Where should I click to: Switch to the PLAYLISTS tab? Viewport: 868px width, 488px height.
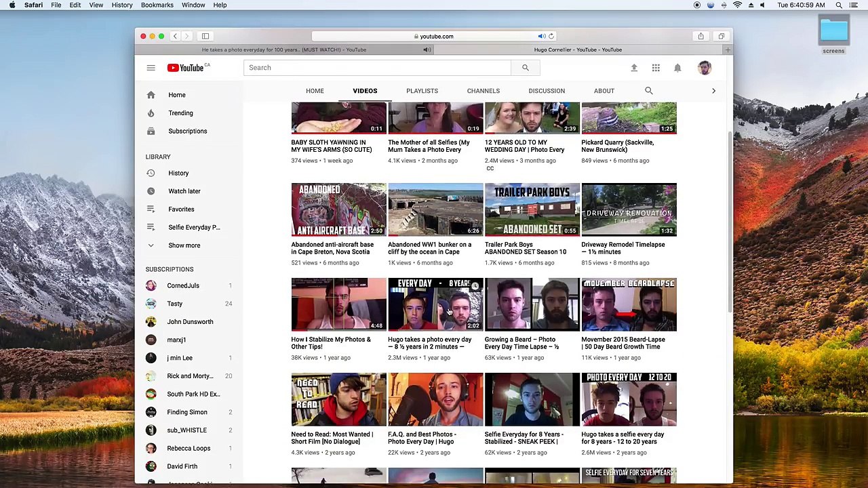tap(422, 91)
